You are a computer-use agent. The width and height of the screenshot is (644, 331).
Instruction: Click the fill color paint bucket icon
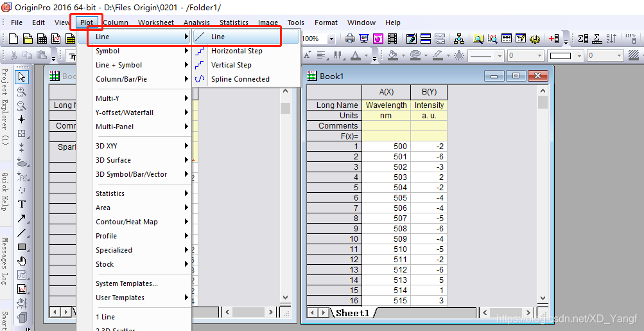(x=393, y=55)
